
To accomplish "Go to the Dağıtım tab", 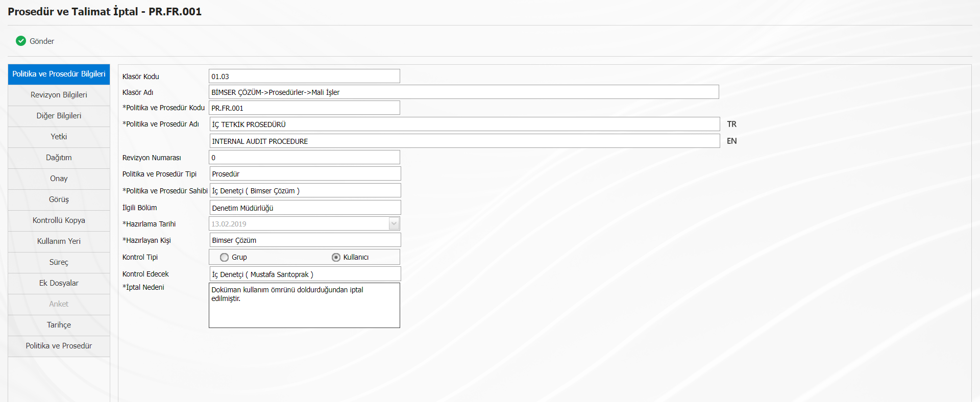I will point(59,158).
